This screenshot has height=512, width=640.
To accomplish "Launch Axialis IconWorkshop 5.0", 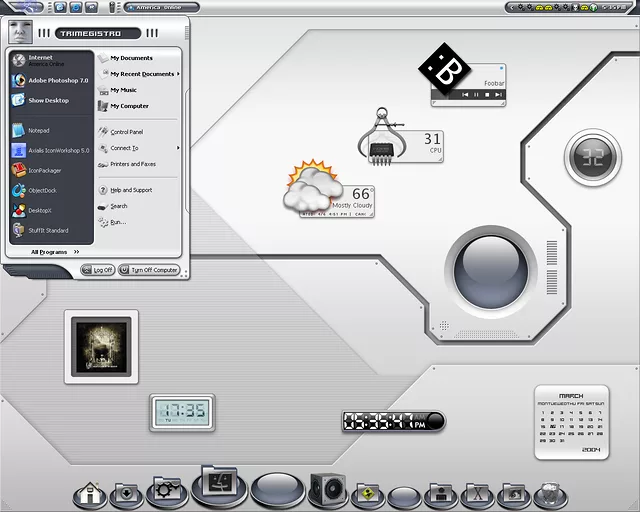I will (x=56, y=150).
